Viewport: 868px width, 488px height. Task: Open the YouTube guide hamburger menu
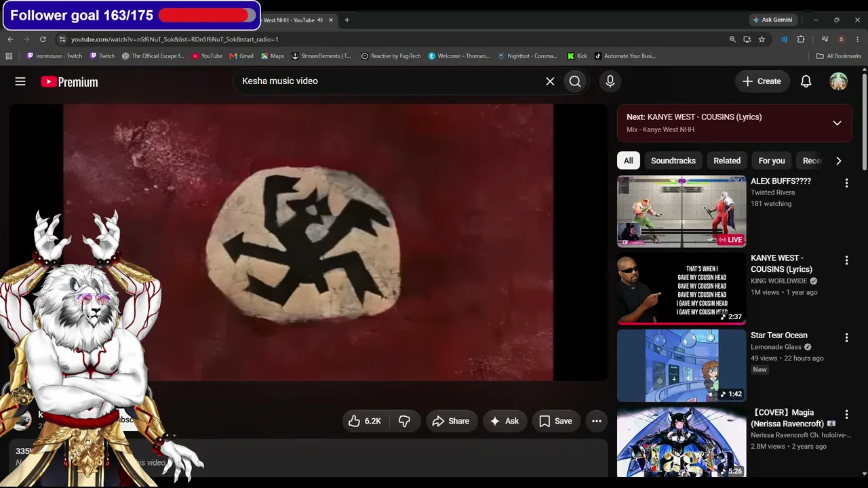tap(20, 81)
